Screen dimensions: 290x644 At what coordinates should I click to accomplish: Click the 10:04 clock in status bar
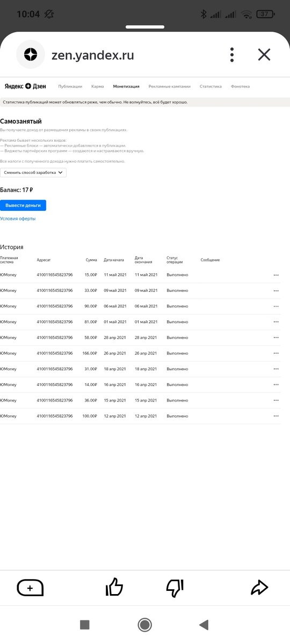point(28,14)
